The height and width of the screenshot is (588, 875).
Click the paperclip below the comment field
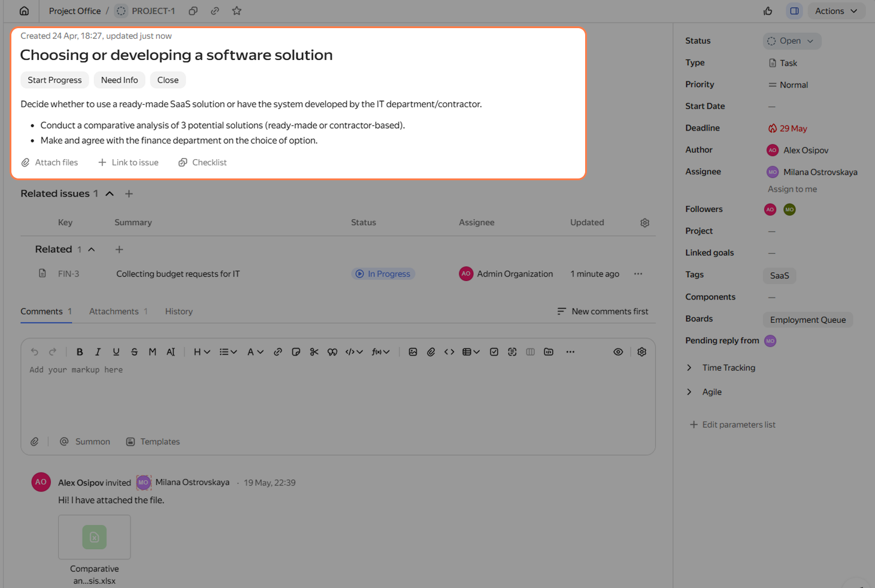[x=35, y=442]
